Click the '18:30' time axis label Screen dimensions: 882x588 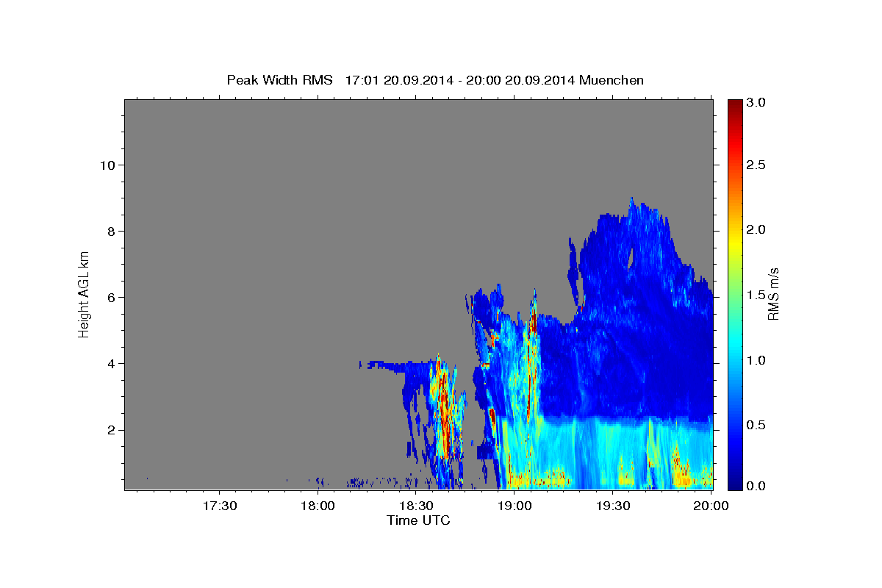416,506
